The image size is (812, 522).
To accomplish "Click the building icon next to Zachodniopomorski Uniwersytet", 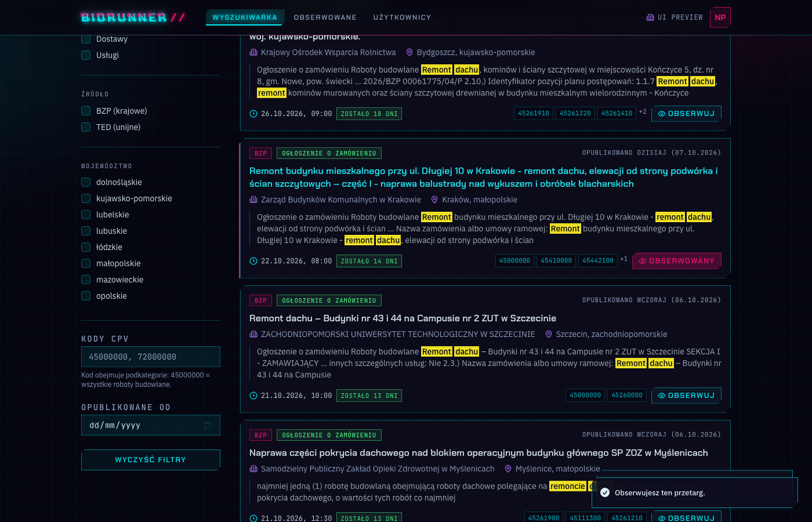I will 253,334.
